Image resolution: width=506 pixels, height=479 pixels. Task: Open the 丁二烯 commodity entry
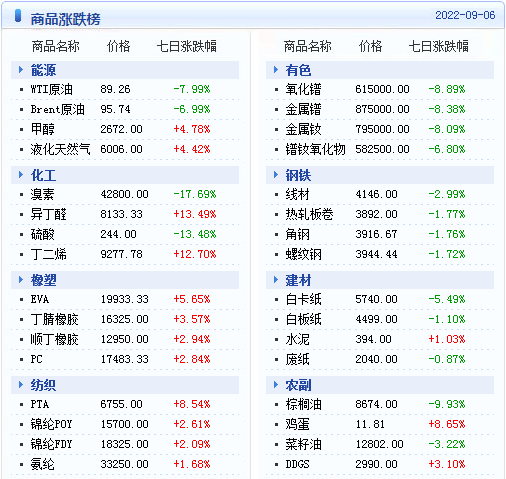click(48, 254)
